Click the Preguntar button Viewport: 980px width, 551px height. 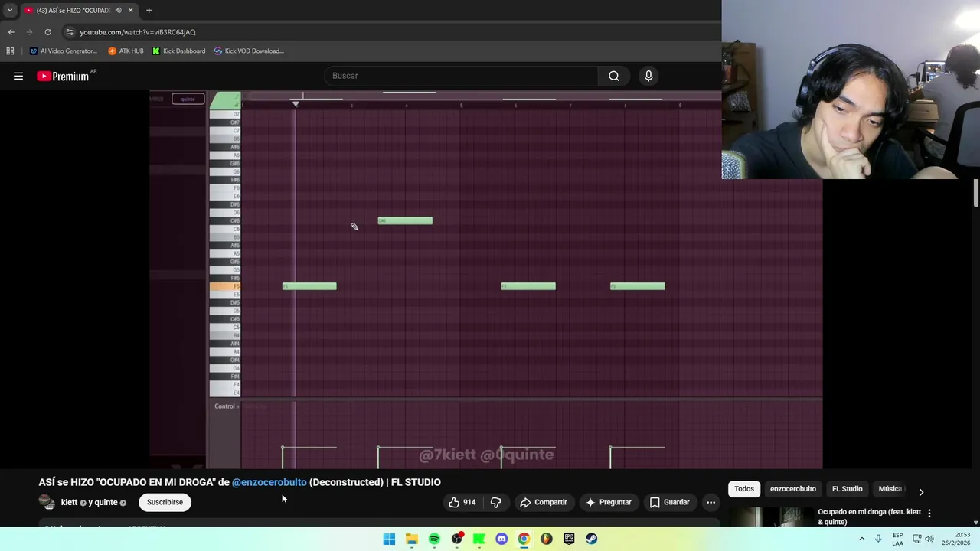(608, 502)
